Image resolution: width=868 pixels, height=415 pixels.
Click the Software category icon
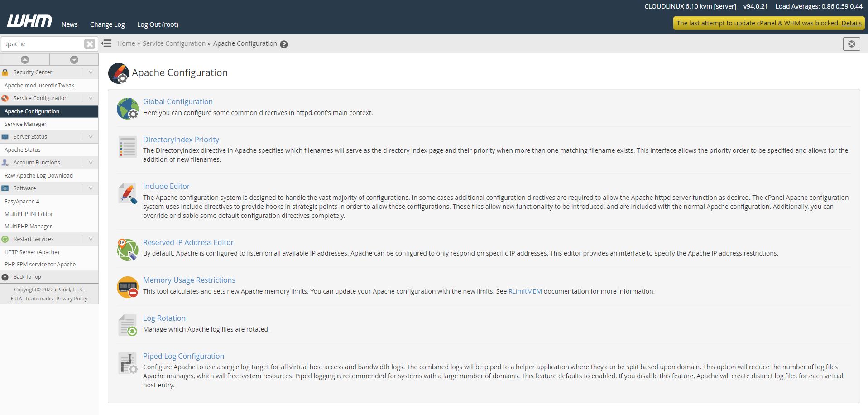[5, 188]
